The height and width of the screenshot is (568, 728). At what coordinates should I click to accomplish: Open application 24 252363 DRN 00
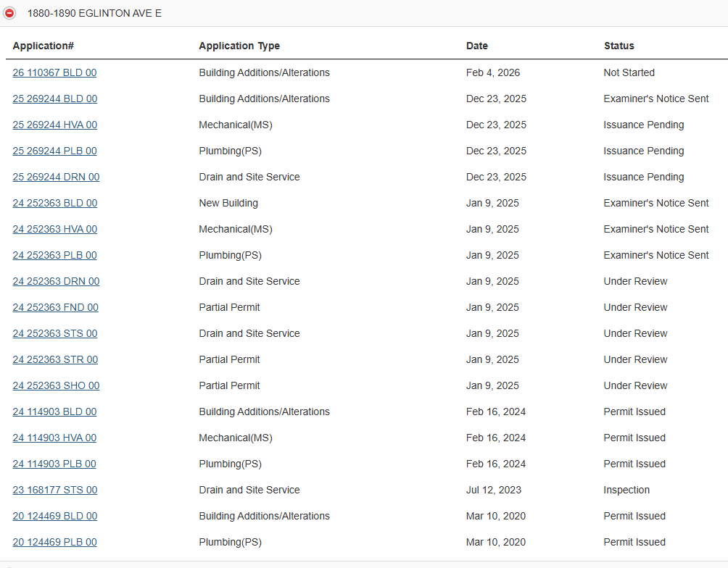(56, 281)
